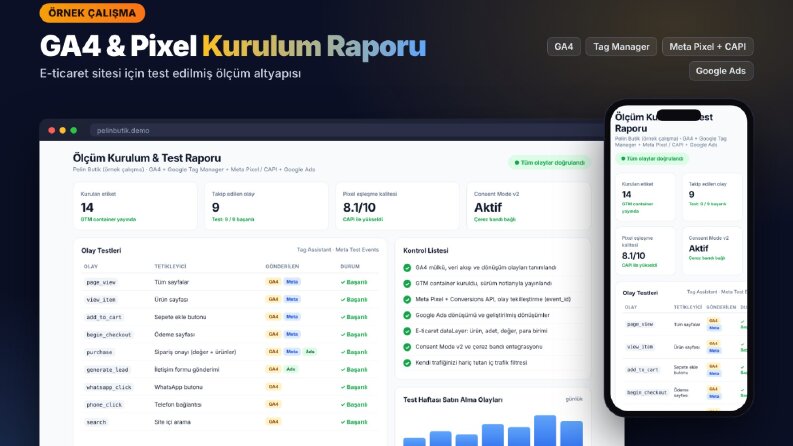This screenshot has width=793, height=446.
Task: Click the "Başarılı" status of the purchase row
Action: click(x=354, y=352)
